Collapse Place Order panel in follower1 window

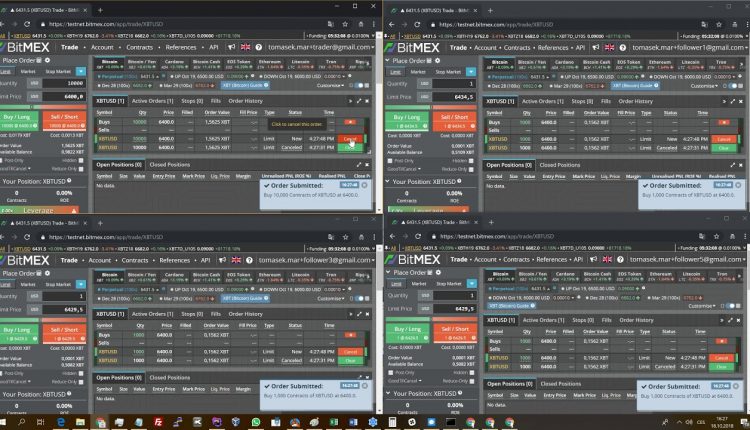coord(388,61)
